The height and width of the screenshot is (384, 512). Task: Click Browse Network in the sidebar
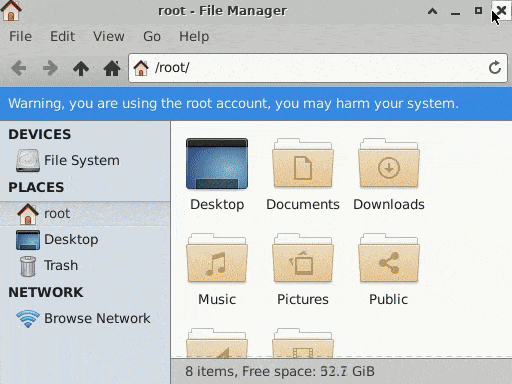click(x=85, y=318)
